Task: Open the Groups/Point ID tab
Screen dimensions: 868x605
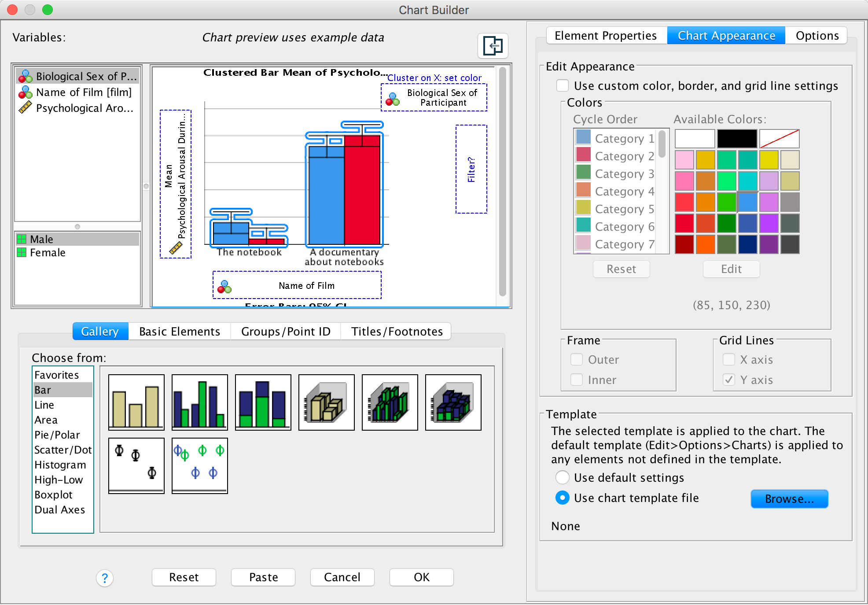Action: 286,331
